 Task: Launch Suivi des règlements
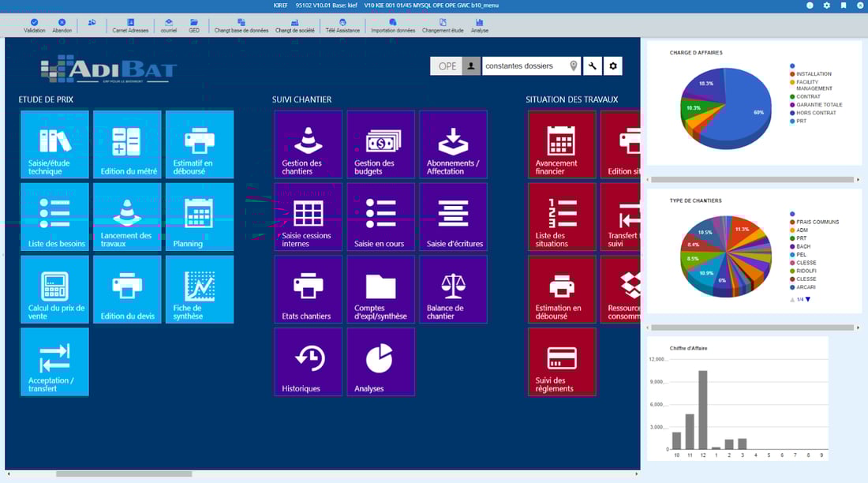[561, 361]
